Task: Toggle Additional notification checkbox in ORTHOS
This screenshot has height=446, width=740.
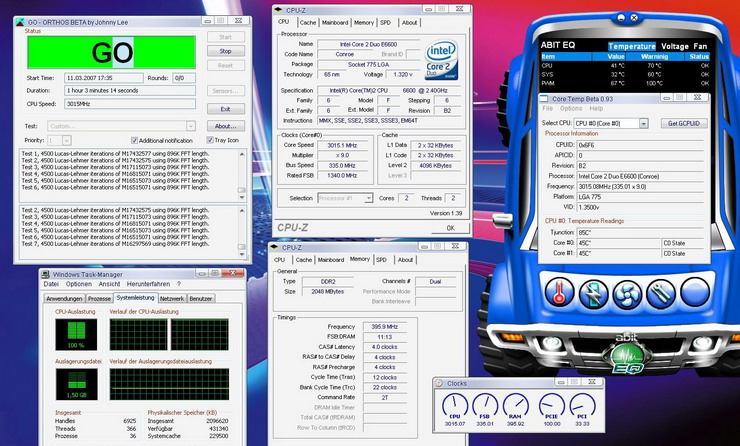Action: coord(135,140)
